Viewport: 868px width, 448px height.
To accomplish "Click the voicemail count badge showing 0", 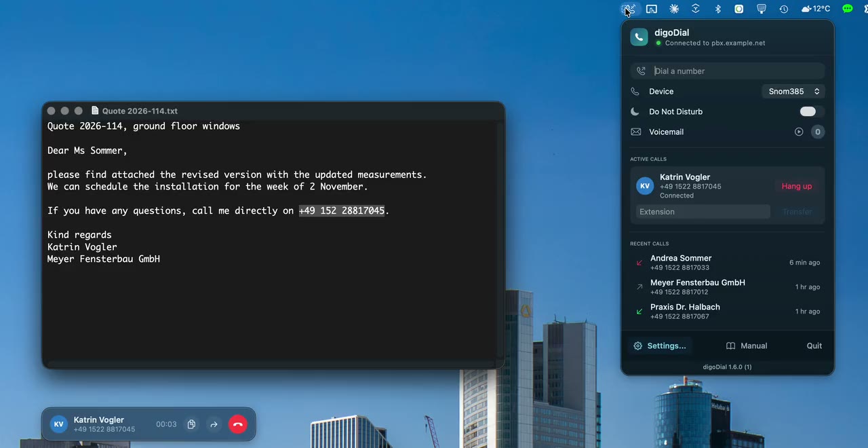I will tap(818, 132).
